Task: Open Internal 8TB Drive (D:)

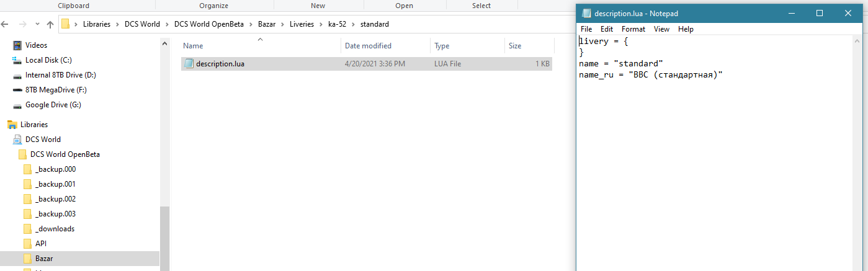Action: pyautogui.click(x=61, y=75)
